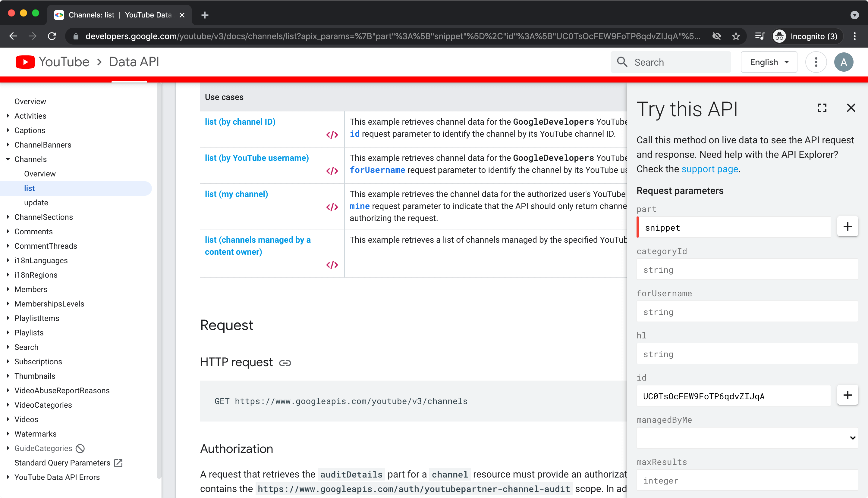The height and width of the screenshot is (498, 868).
Task: Open list (channels managed by a content owner)
Action: click(257, 246)
